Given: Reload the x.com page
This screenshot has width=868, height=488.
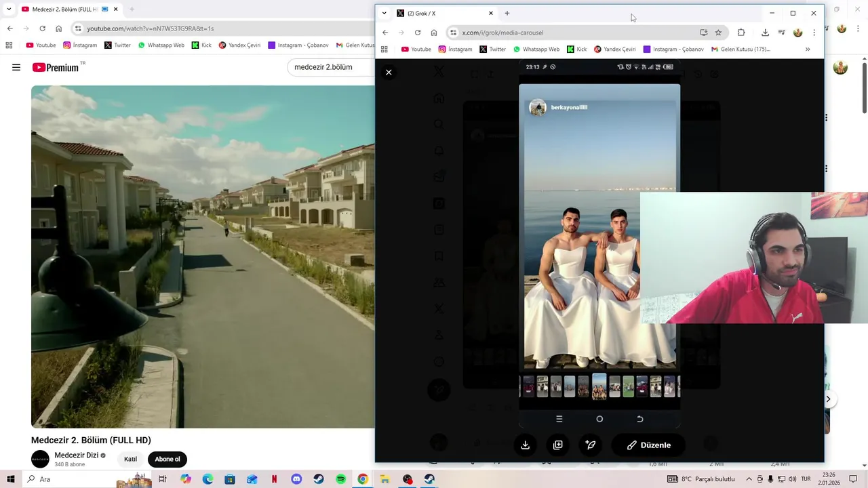Looking at the screenshot, I should pyautogui.click(x=418, y=33).
